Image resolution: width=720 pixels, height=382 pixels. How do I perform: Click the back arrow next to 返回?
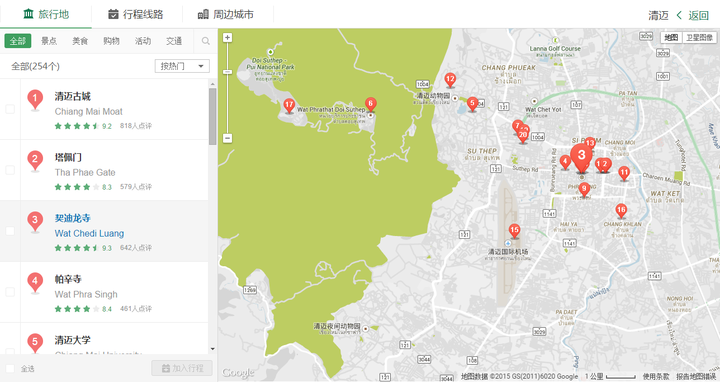(x=679, y=15)
